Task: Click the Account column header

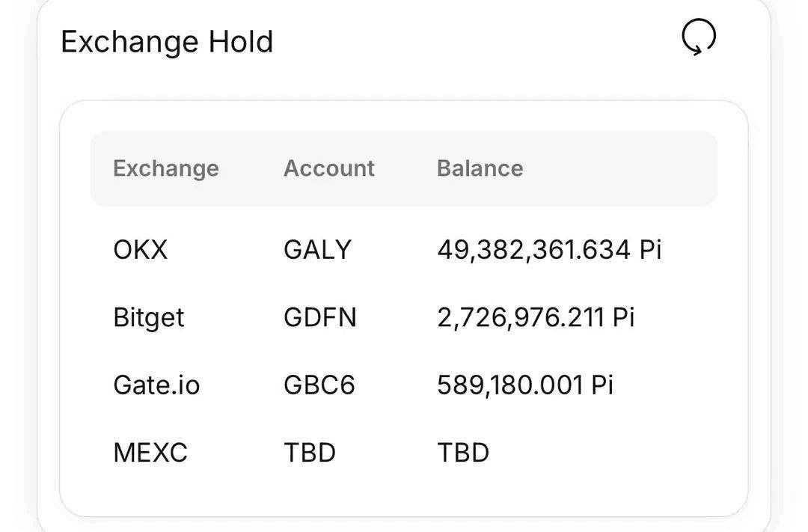Action: (x=328, y=168)
